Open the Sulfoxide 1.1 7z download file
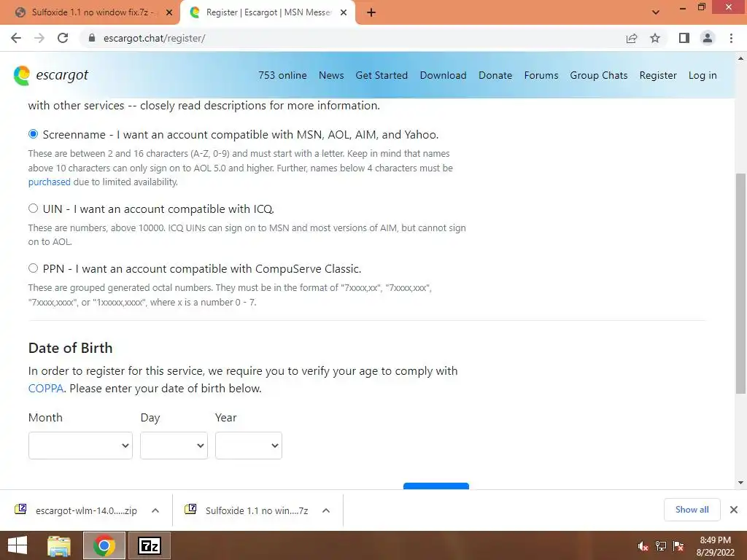 tap(247, 510)
